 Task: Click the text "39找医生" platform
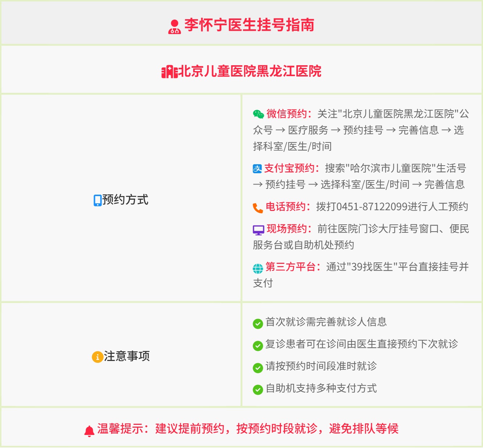point(372,267)
